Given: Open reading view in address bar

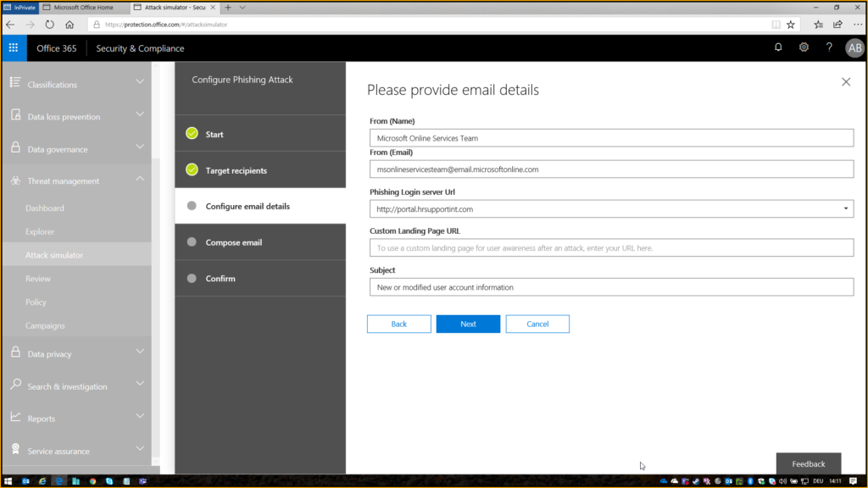Looking at the screenshot, I should tap(776, 25).
